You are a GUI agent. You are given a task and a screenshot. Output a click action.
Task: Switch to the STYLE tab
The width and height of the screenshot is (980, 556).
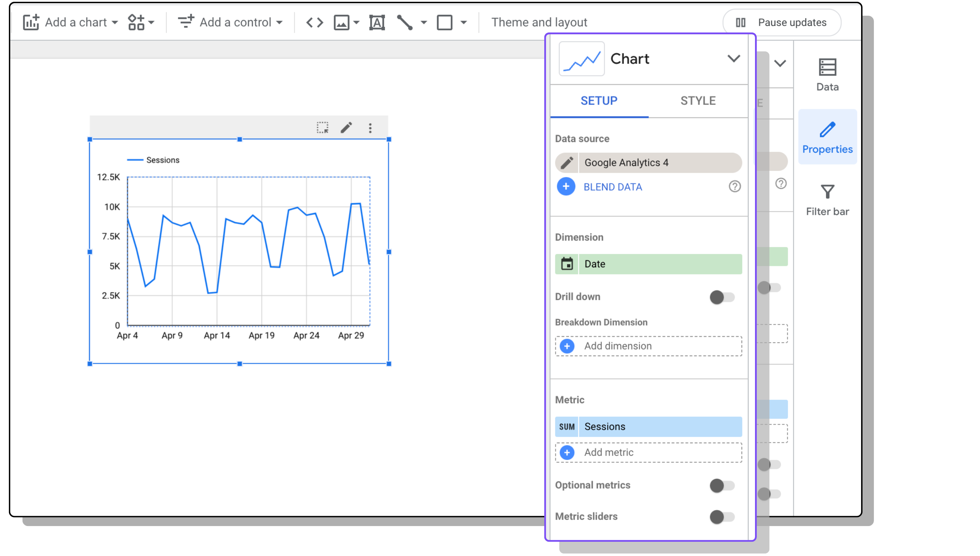pos(697,101)
